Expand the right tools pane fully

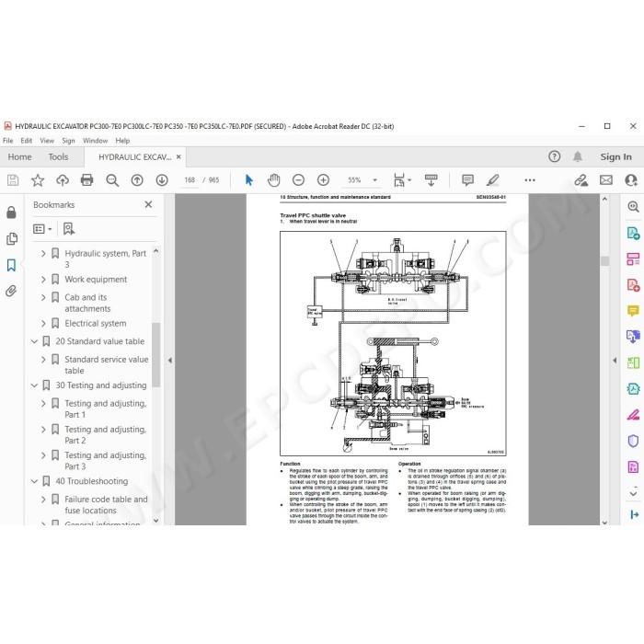(x=634, y=514)
